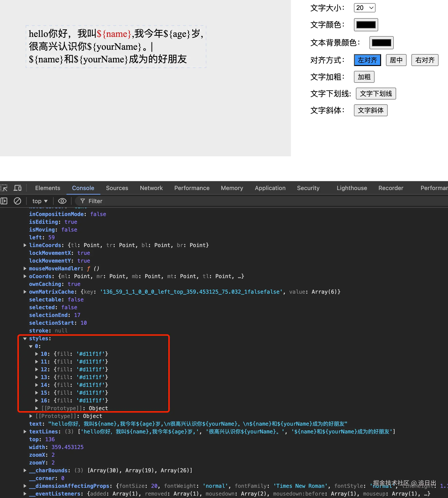
Task: Show the console sidebar panel icon
Action: (x=4, y=201)
